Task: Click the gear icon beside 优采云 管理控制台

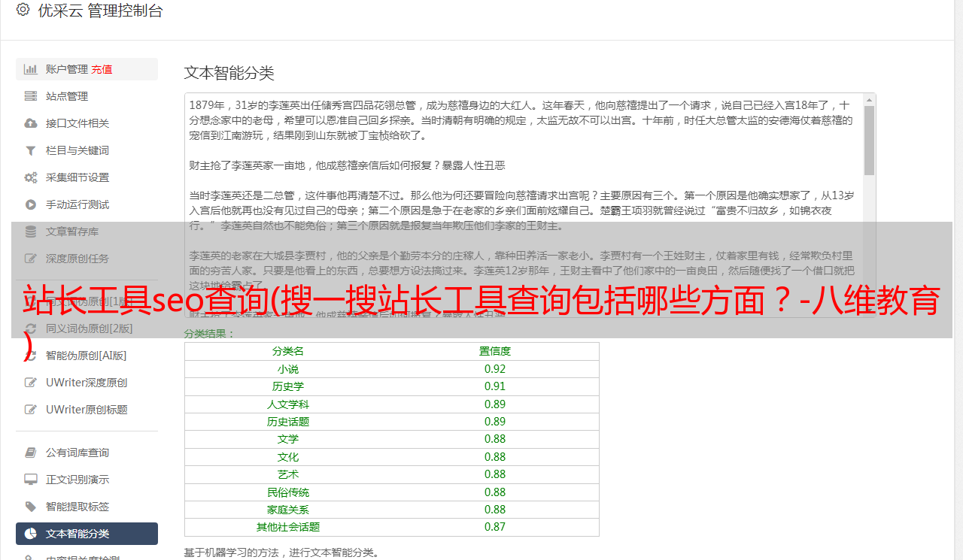Action: (23, 11)
